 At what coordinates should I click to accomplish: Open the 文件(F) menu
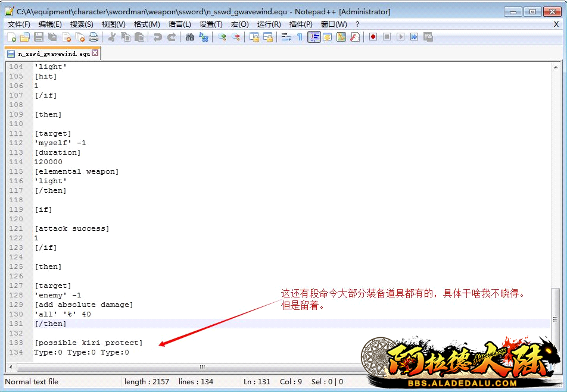[18, 24]
